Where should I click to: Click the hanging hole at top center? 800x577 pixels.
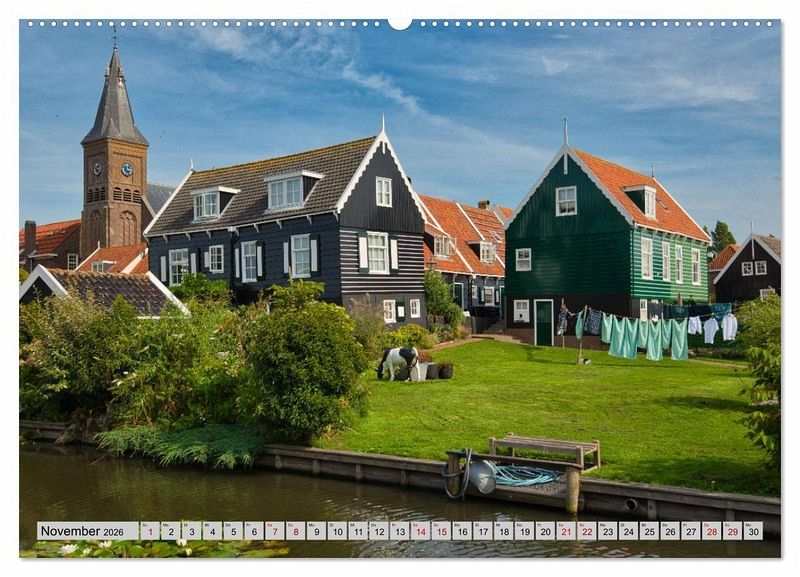(400, 22)
